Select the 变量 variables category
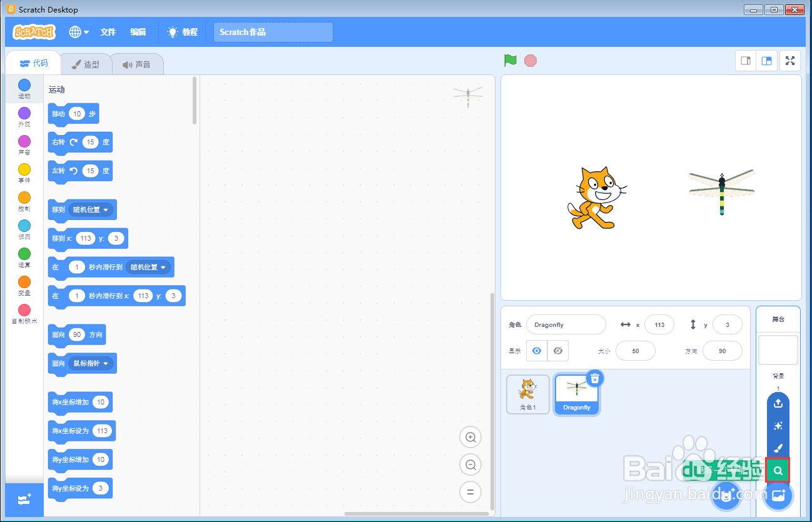The width and height of the screenshot is (812, 522). 24,286
